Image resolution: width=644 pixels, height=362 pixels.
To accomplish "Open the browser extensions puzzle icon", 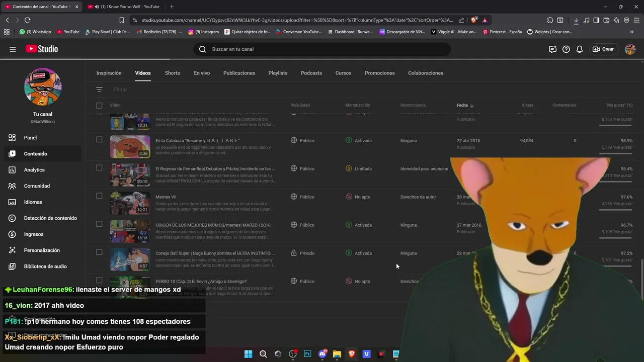I will [x=550, y=20].
